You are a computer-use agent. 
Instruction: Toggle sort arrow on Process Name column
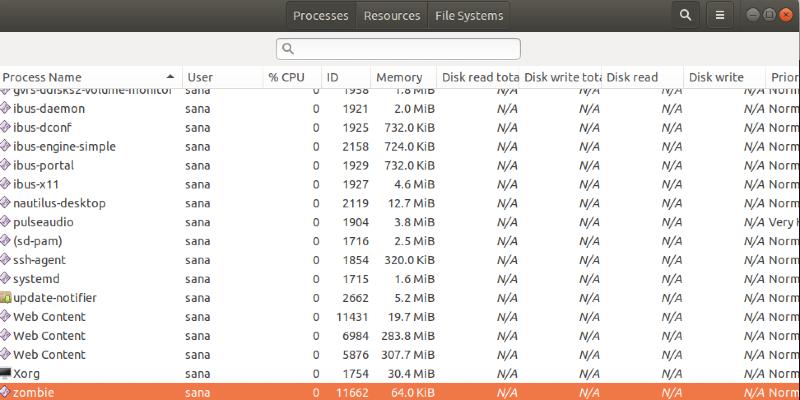tap(170, 77)
